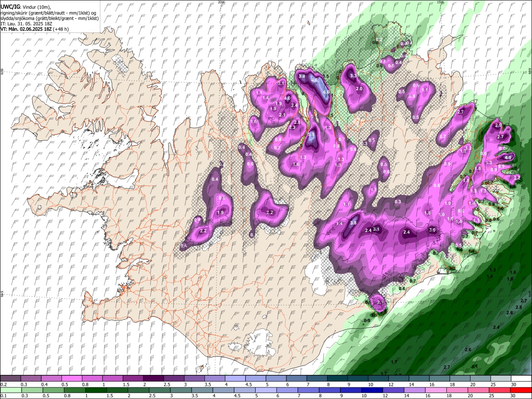Click the '3.3' precipitation value label
Image resolution: width=532 pixels, height=399 pixels.
pyautogui.click(x=353, y=76)
